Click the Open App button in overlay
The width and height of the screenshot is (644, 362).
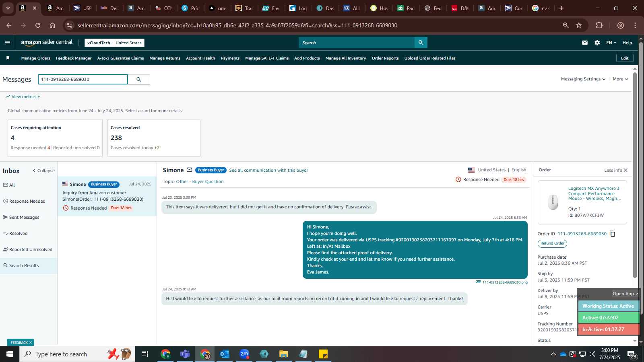pos(625,294)
